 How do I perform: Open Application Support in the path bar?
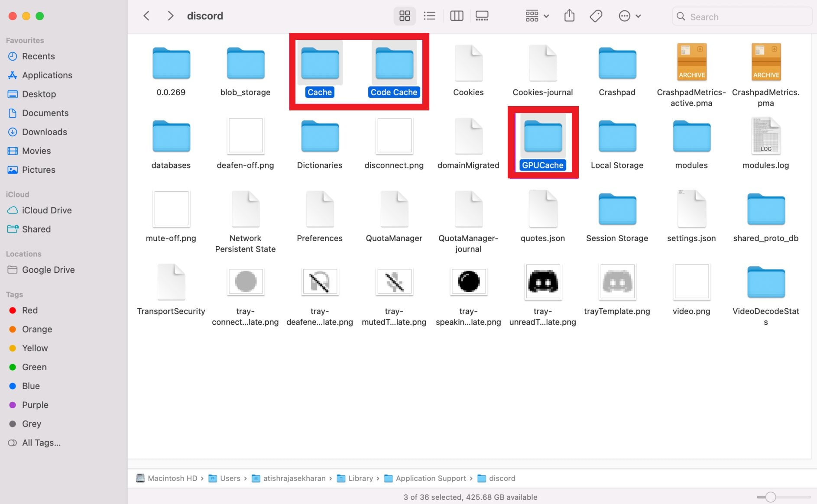tap(430, 478)
